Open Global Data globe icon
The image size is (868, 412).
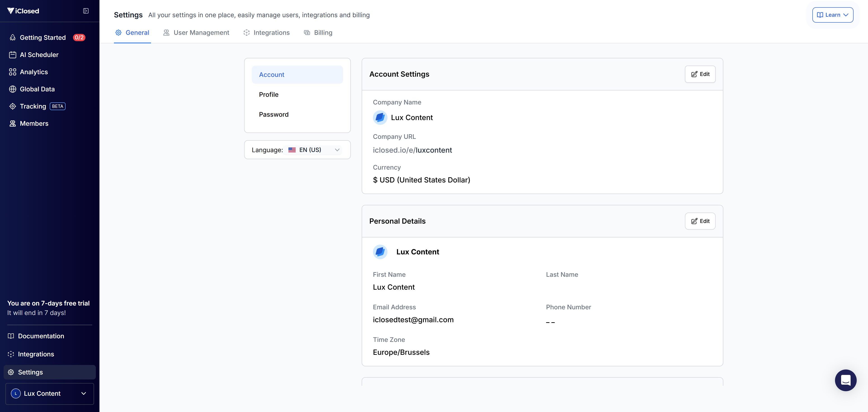[x=12, y=89]
